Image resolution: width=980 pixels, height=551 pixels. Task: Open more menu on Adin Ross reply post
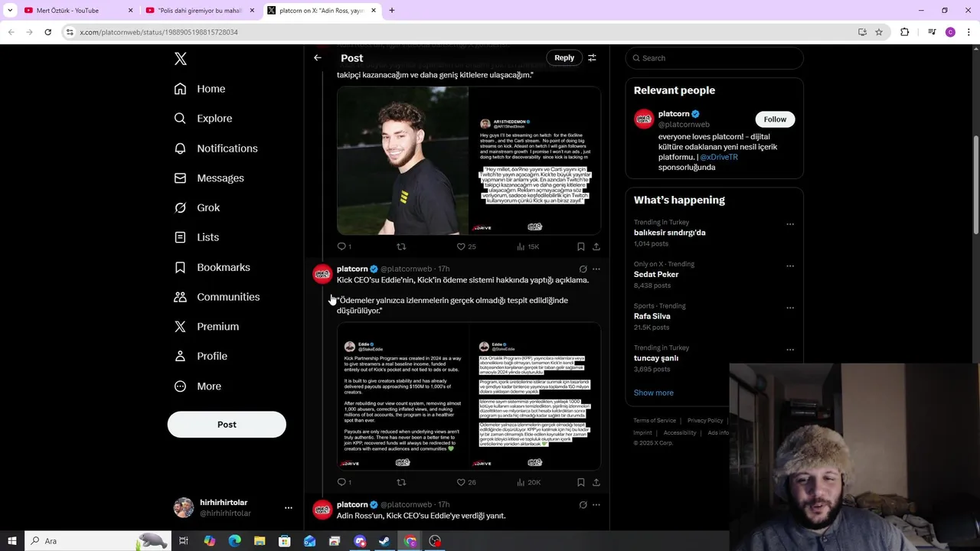coord(596,505)
